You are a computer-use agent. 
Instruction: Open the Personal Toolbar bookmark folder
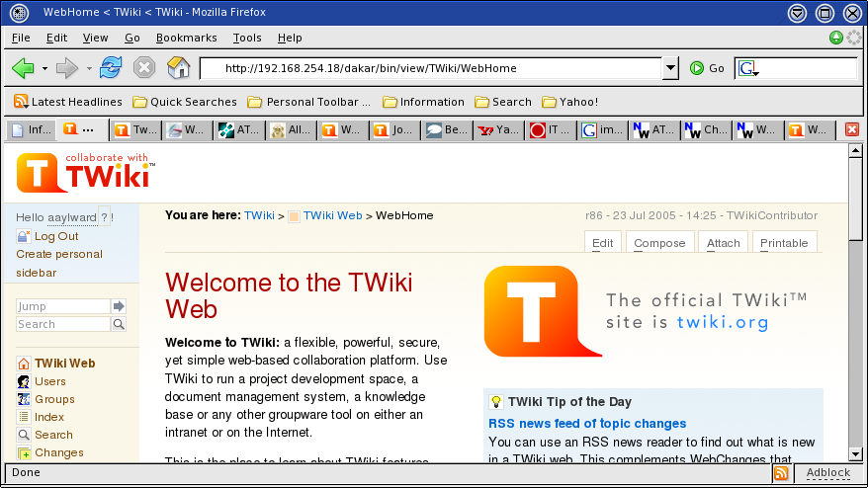[308, 102]
